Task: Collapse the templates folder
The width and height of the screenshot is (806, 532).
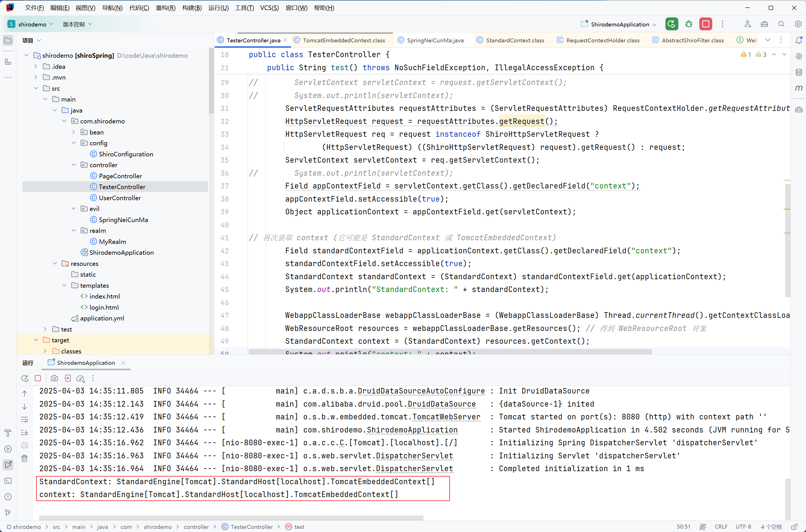Action: (64, 285)
